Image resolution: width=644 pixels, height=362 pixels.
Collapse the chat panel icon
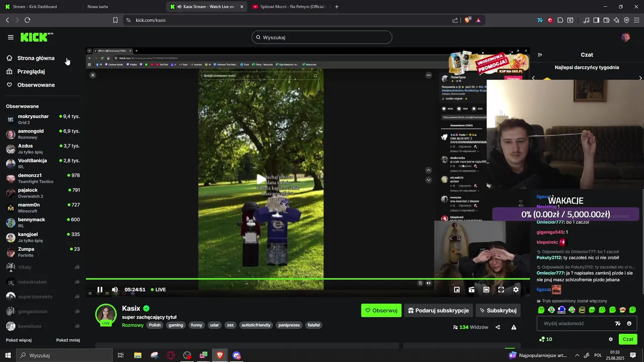(540, 55)
